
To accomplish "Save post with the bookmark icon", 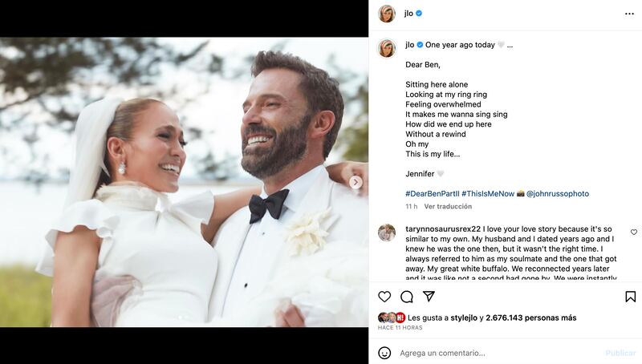I will [630, 297].
